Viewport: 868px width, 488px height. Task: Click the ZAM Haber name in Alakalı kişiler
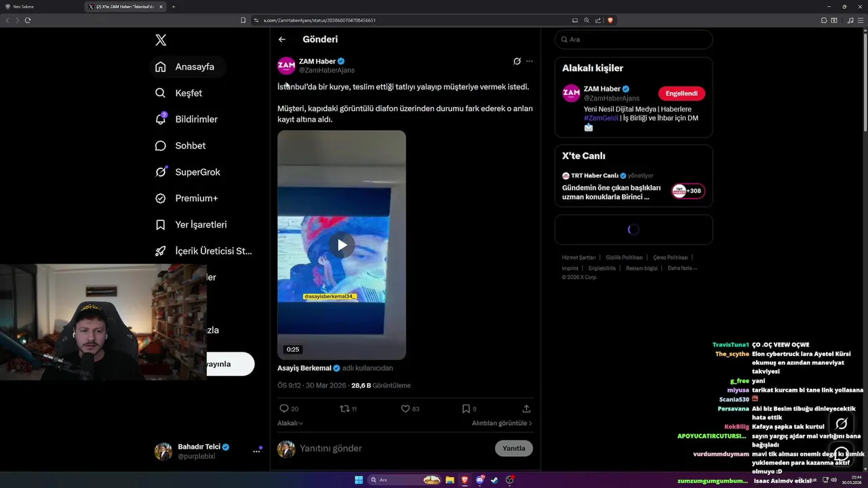coord(602,89)
